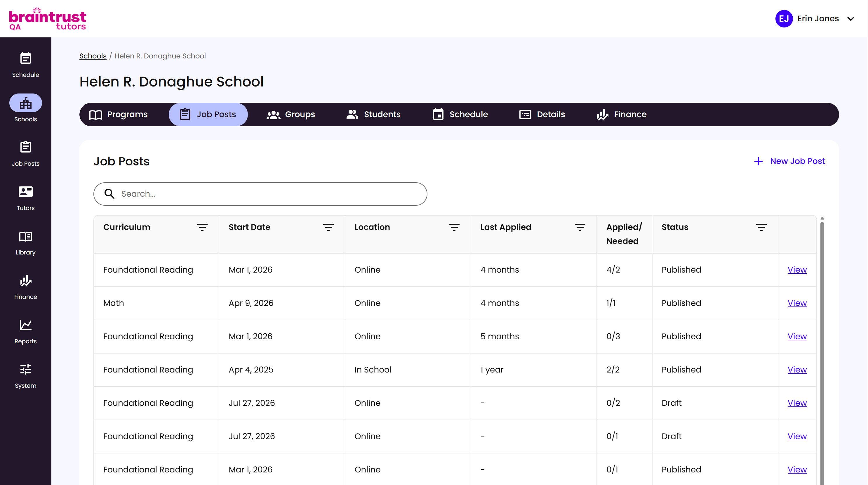This screenshot has width=868, height=485.
Task: View the job post with 4/2 applied
Action: point(797,270)
